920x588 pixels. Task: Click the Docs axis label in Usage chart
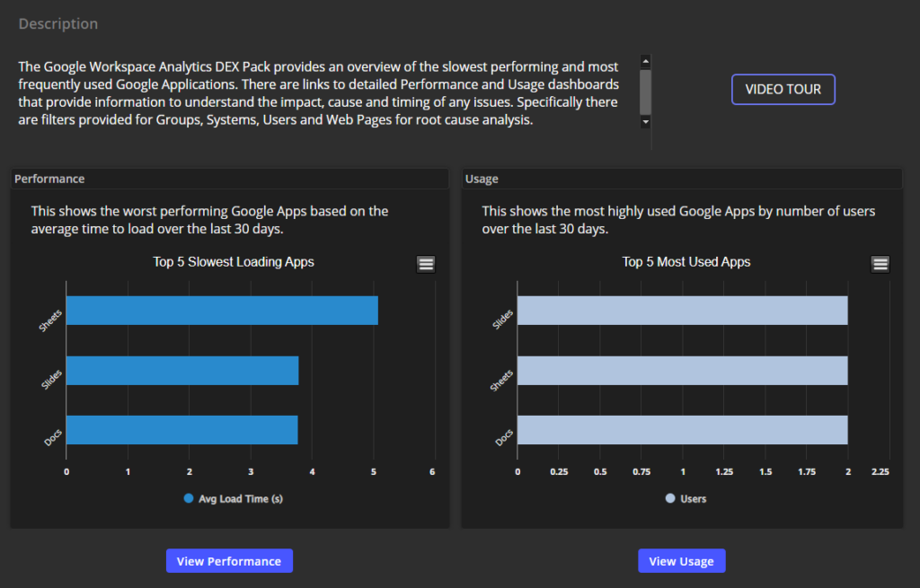505,437
